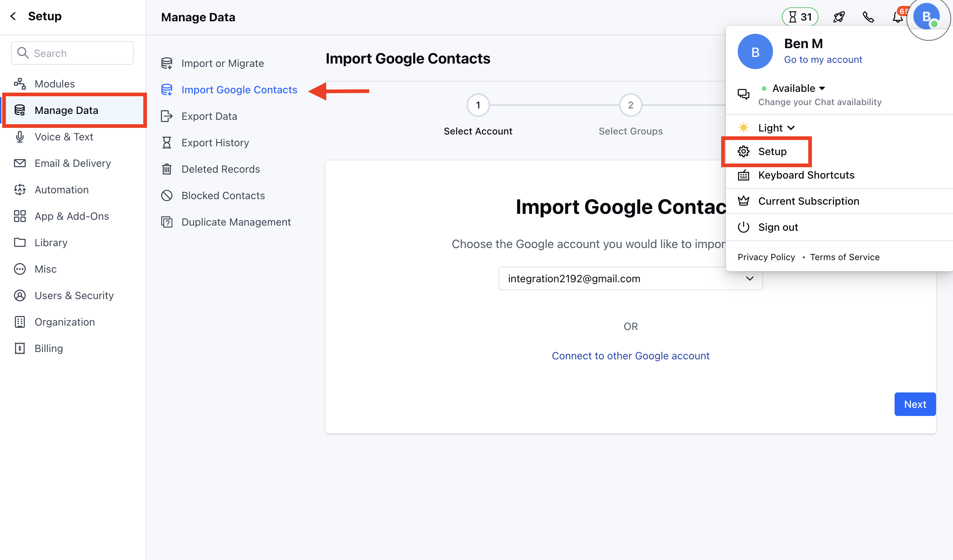953x560 pixels.
Task: Click the back arrow beside Setup
Action: tap(13, 16)
